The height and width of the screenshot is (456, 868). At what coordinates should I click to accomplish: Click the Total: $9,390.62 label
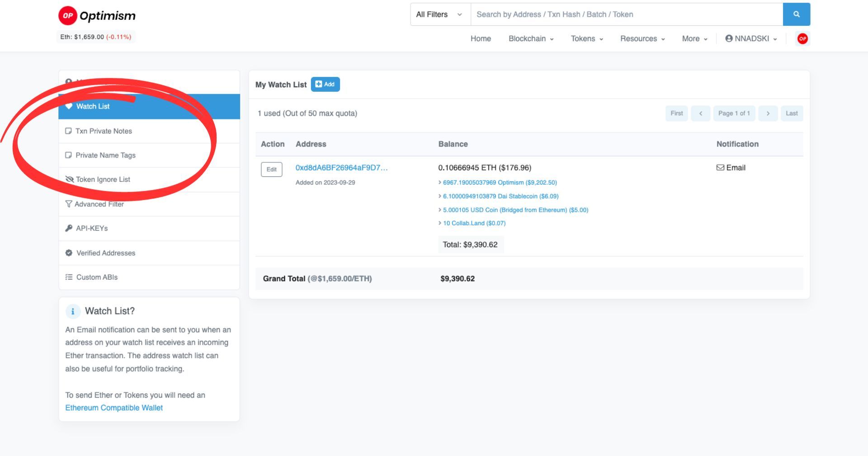point(470,245)
